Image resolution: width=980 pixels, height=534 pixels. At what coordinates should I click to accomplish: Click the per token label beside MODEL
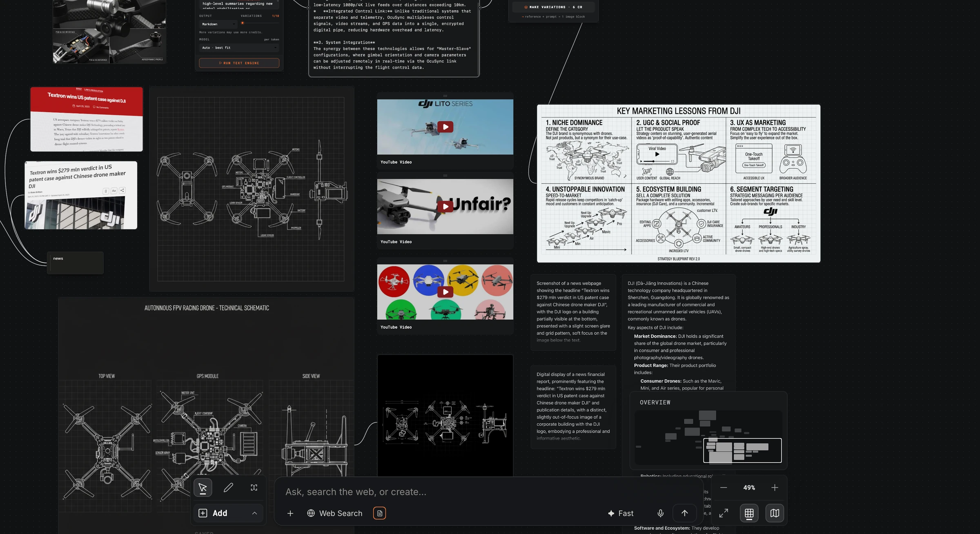point(272,40)
